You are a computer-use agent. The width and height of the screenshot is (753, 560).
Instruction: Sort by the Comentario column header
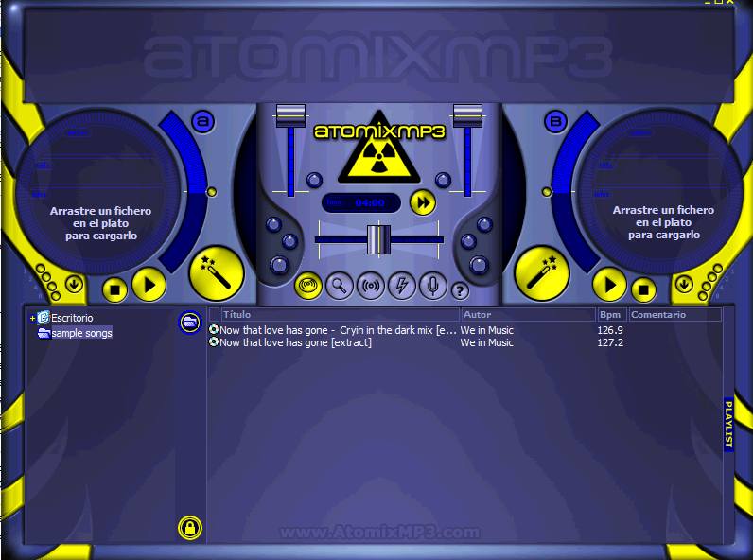point(674,315)
